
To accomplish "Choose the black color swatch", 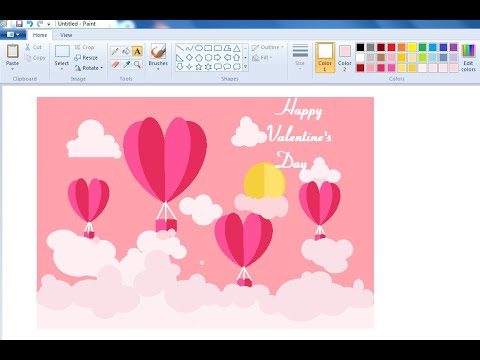I will pyautogui.click(x=360, y=47).
